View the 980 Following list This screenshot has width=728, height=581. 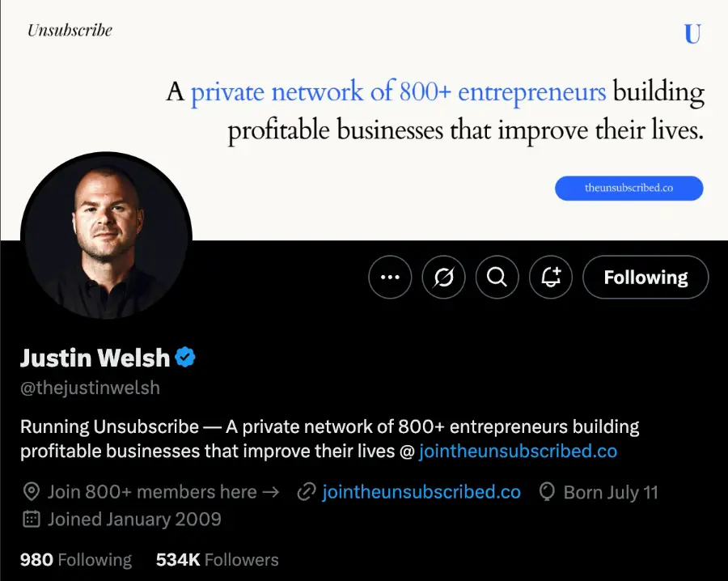pyautogui.click(x=75, y=559)
